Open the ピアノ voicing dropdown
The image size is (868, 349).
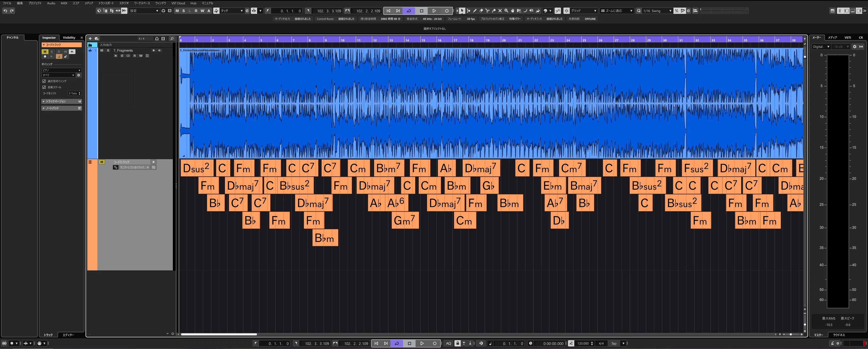61,70
